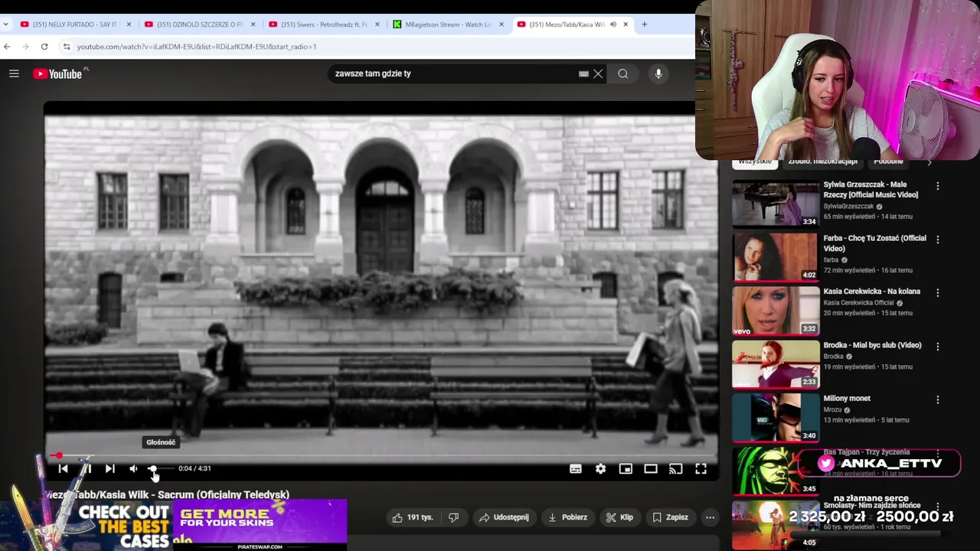Screen dimensions: 980x551
Task: Show more filter chips with right chevron
Action: (x=929, y=162)
